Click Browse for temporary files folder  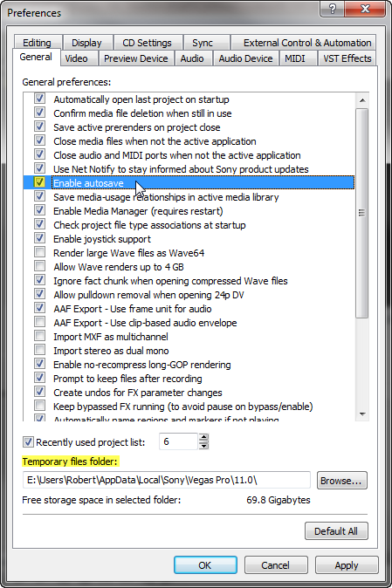pyautogui.click(x=341, y=481)
